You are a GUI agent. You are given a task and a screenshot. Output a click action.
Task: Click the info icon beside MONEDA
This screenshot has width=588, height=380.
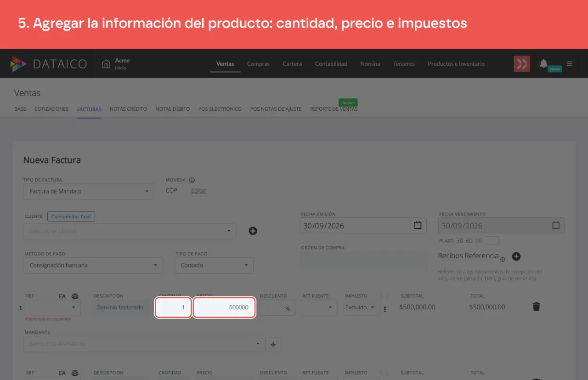tap(192, 180)
